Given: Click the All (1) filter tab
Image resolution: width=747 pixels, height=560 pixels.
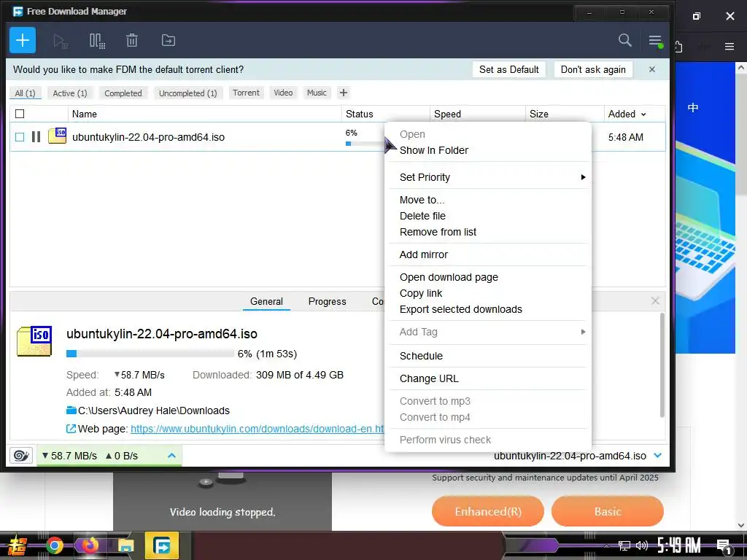Looking at the screenshot, I should [x=26, y=93].
